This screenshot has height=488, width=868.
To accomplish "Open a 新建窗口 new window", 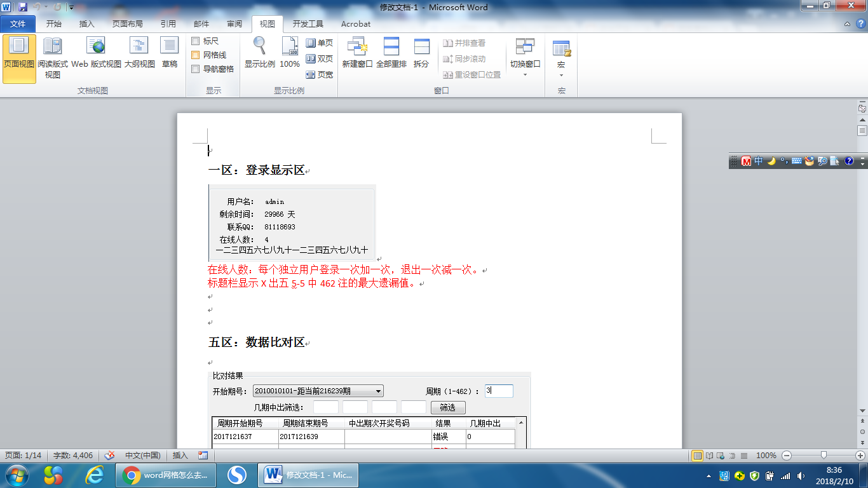I will pyautogui.click(x=357, y=53).
